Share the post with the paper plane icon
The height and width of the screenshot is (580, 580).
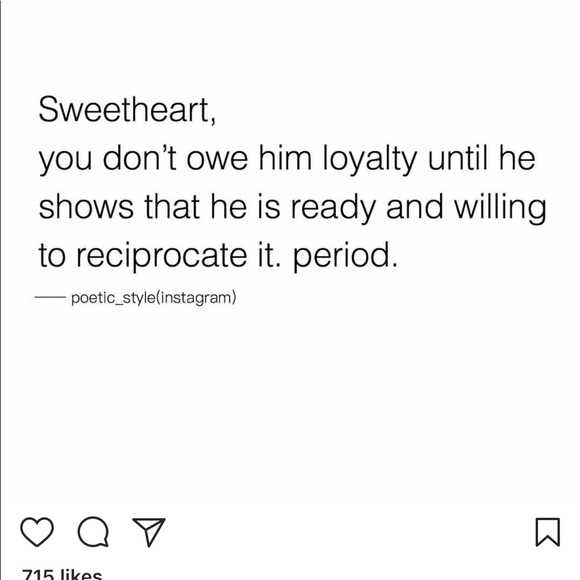click(x=149, y=532)
